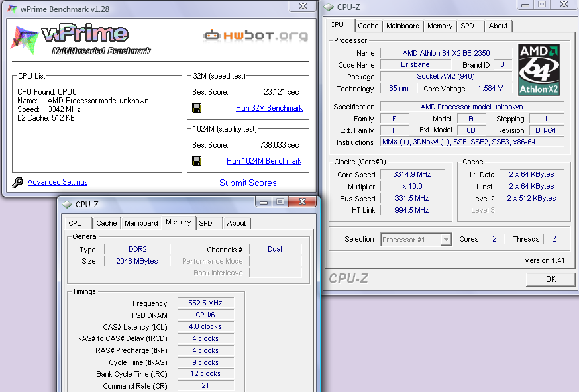
Task: Click the Channels # value Dual
Action: 275,249
